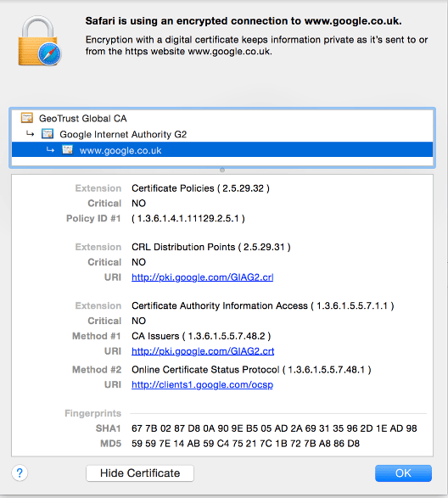This screenshot has height=498, width=448.
Task: Open the clients1.google.com/ocsp link
Action: (203, 384)
